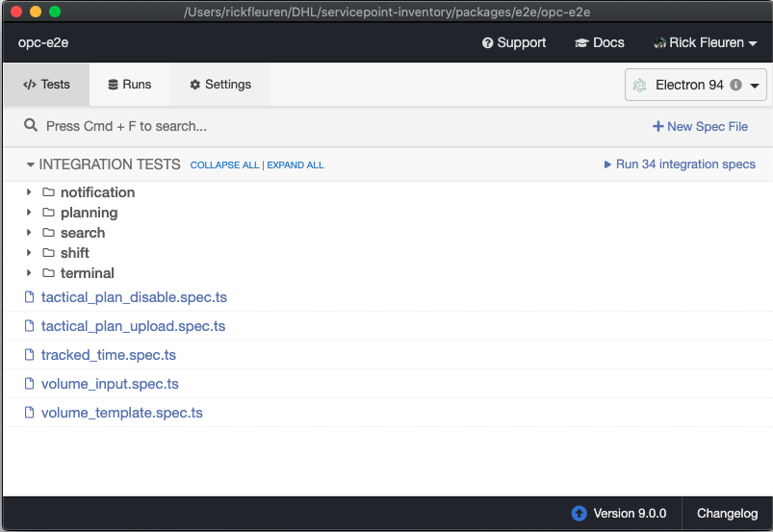The image size is (773, 532).
Task: Run tactical_plan_disable.spec.ts
Action: click(134, 297)
